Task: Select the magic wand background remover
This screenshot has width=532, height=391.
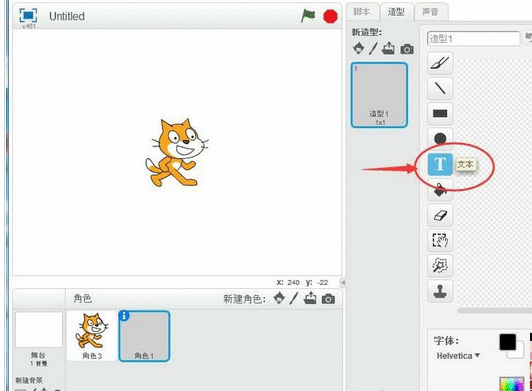Action: pos(440,265)
